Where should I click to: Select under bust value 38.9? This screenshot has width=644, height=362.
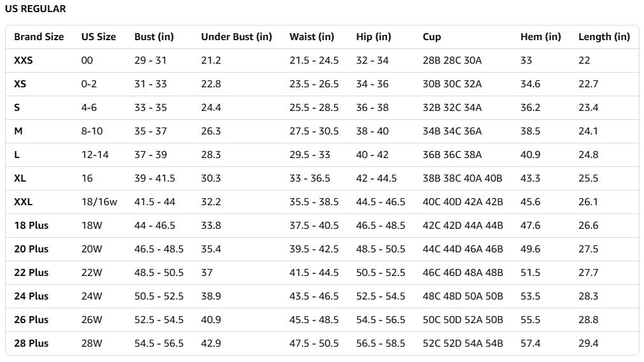pyautogui.click(x=211, y=296)
